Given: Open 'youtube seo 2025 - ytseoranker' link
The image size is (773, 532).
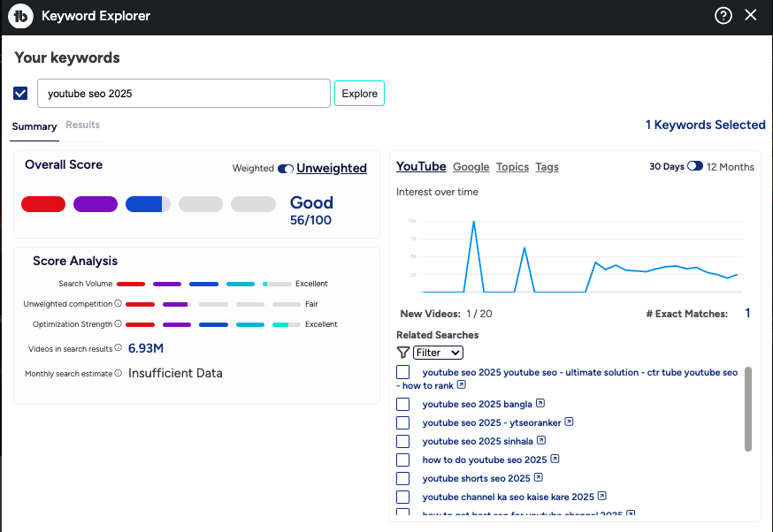Looking at the screenshot, I should [492, 422].
